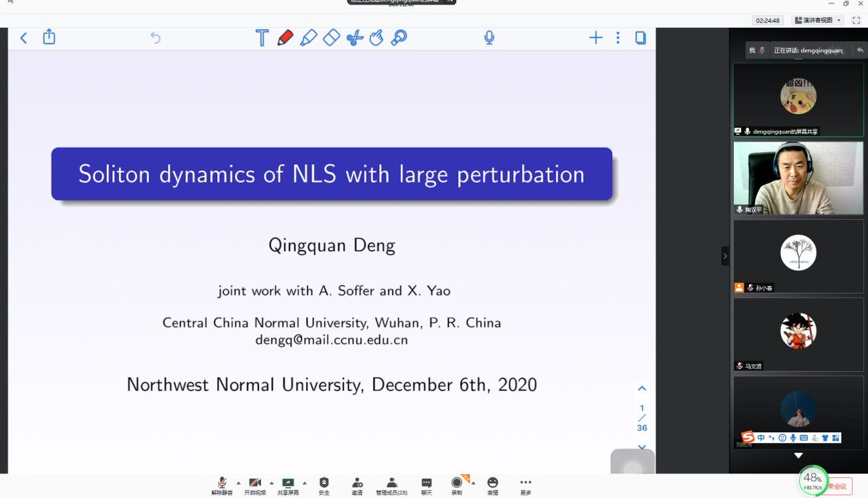The height and width of the screenshot is (498, 868).
Task: Expand the arrow next to 共享屏幕
Action: [x=305, y=483]
